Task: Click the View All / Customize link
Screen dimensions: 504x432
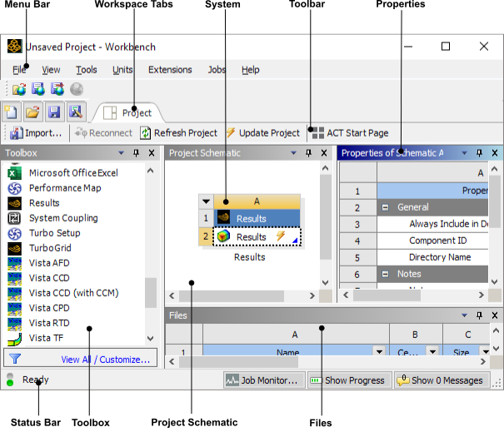Action: tap(107, 360)
